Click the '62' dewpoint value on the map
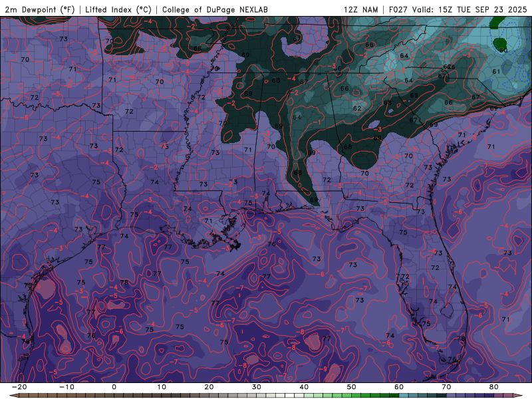532x399 pixels. point(357,108)
